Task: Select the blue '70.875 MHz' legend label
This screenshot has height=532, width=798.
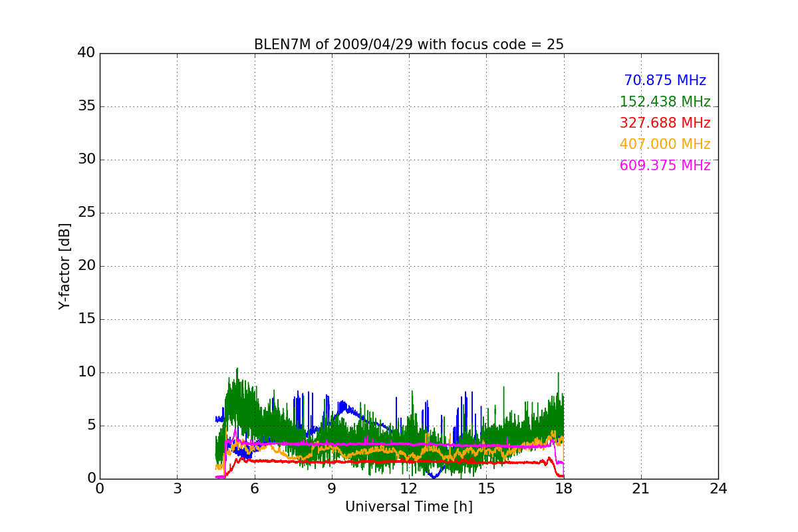Action: click(665, 80)
